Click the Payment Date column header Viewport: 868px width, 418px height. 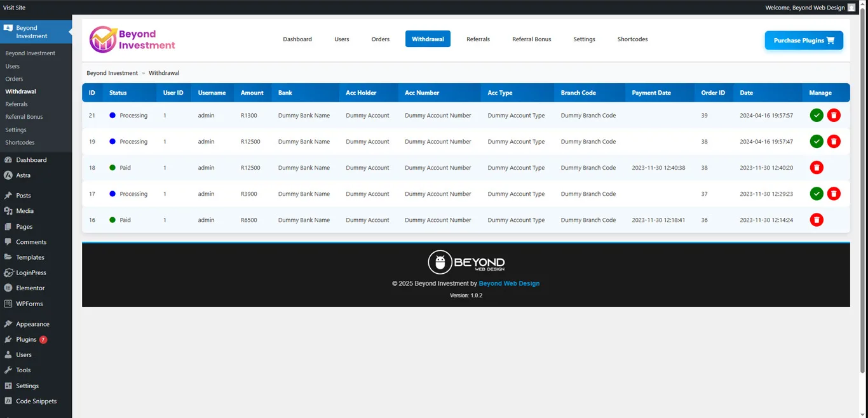click(x=651, y=93)
